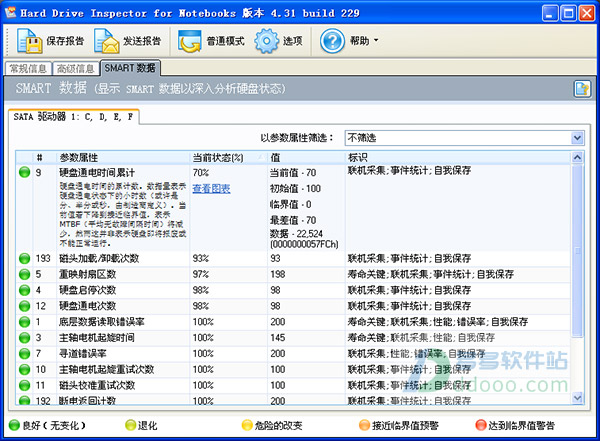
Task: Click green status icon for 磁头加载/卸载次数
Action: click(24, 258)
